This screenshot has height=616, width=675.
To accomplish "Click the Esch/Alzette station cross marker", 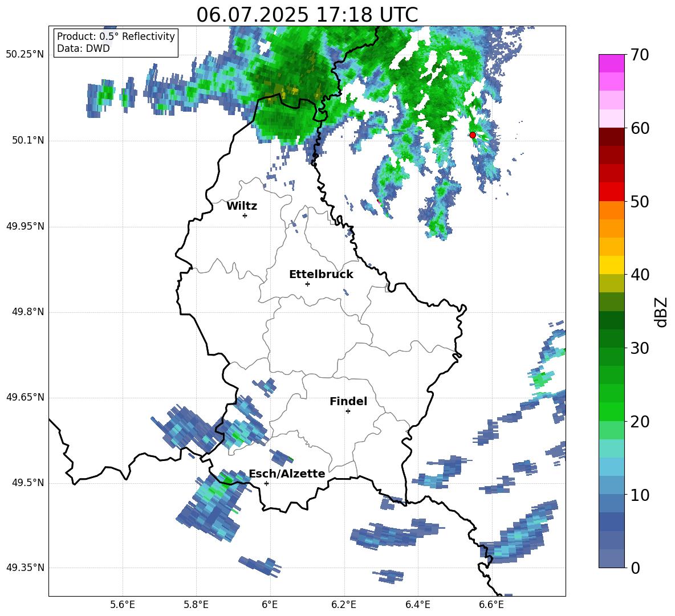I will click(x=266, y=483).
